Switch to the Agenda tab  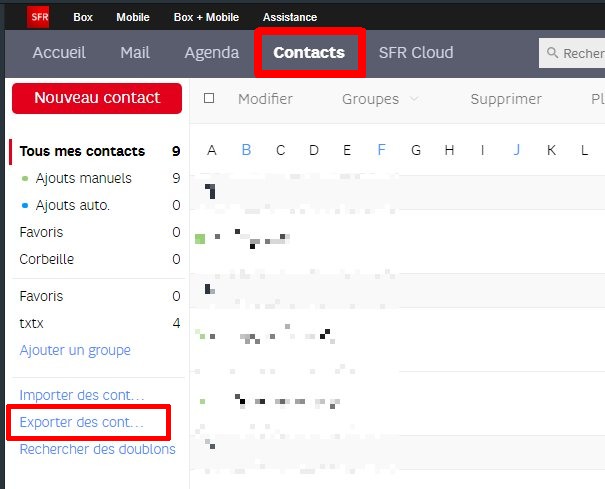click(211, 53)
